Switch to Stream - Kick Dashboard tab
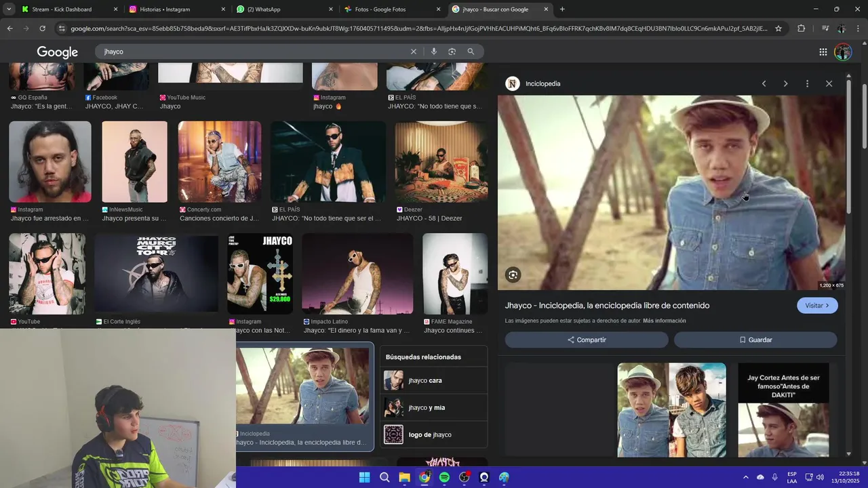Viewport: 868px width, 488px height. pyautogui.click(x=68, y=9)
